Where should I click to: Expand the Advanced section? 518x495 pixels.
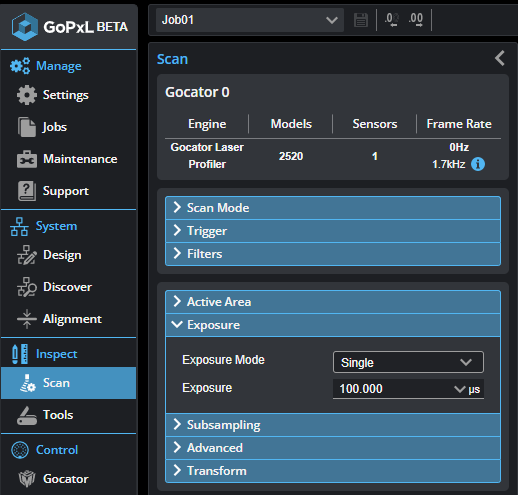[x=333, y=448]
